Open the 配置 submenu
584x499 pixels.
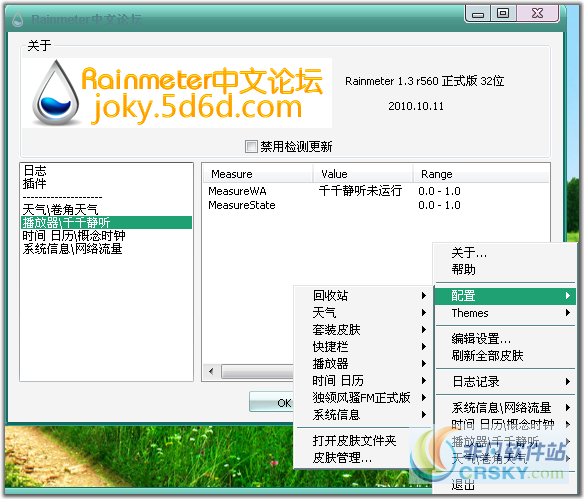pos(505,296)
